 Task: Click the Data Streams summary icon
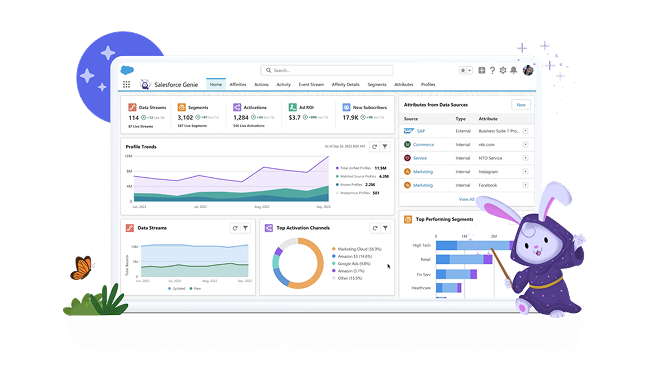[132, 107]
